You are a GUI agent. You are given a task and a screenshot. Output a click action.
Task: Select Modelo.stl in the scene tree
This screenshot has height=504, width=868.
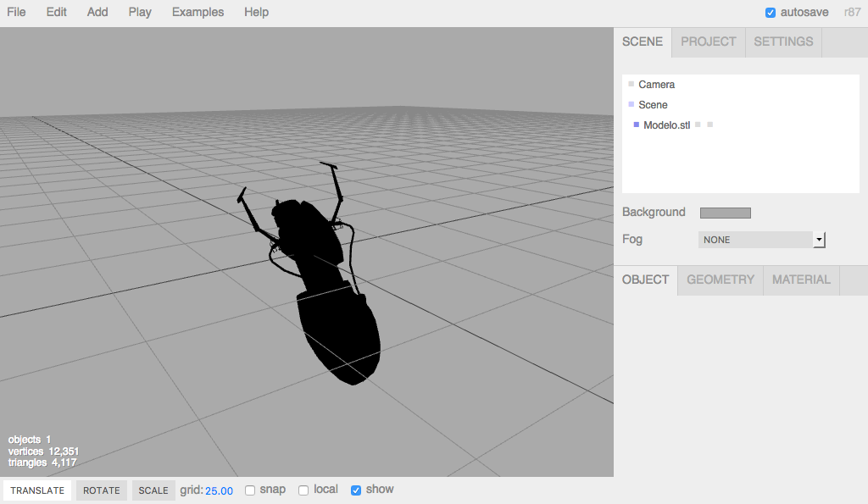click(x=669, y=124)
